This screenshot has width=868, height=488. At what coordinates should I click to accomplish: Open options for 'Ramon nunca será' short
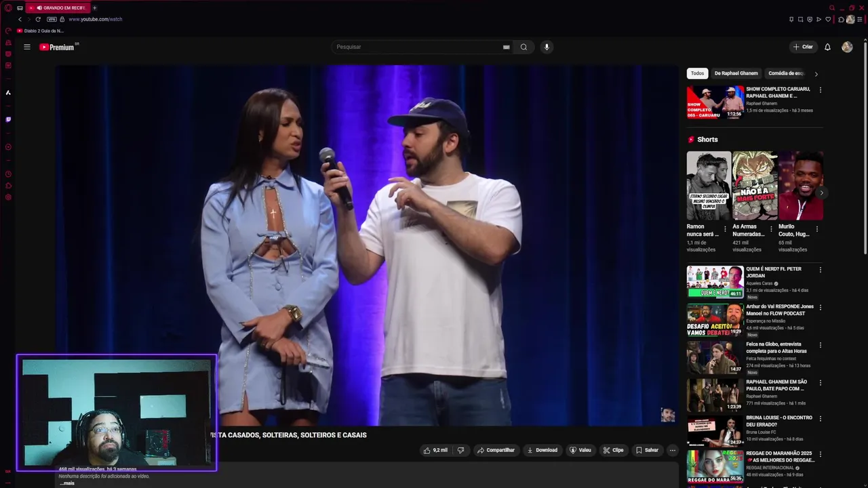point(725,229)
